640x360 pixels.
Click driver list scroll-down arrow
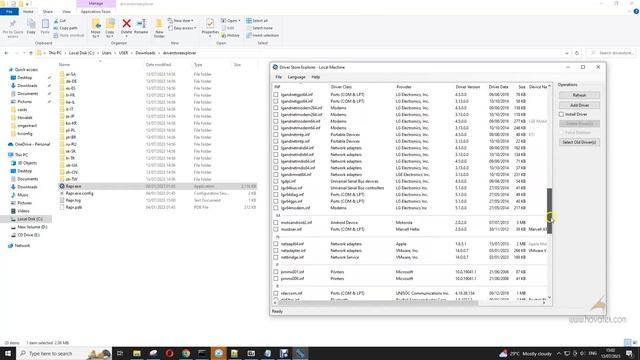(x=549, y=297)
